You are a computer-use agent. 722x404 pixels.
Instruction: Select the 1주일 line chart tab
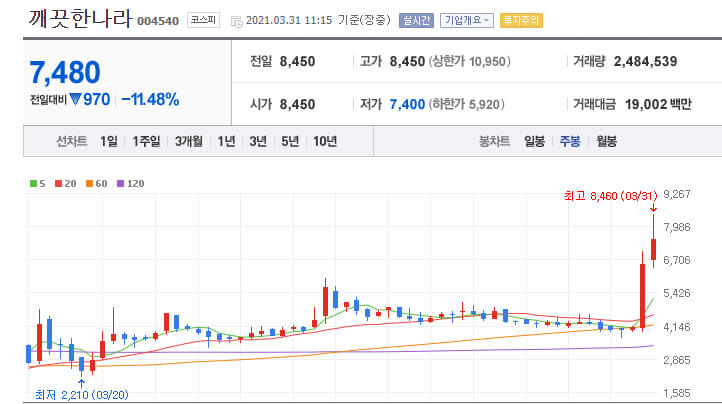(x=146, y=141)
